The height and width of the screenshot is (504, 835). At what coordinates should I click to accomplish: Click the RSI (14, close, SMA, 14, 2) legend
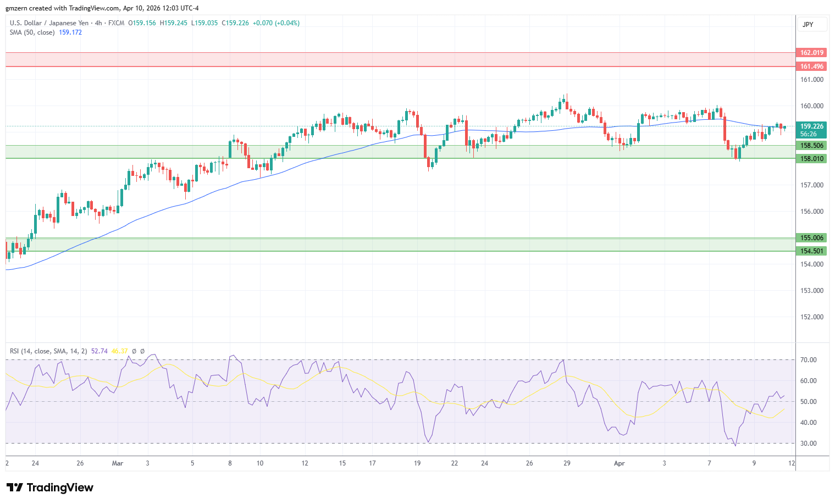tap(48, 351)
